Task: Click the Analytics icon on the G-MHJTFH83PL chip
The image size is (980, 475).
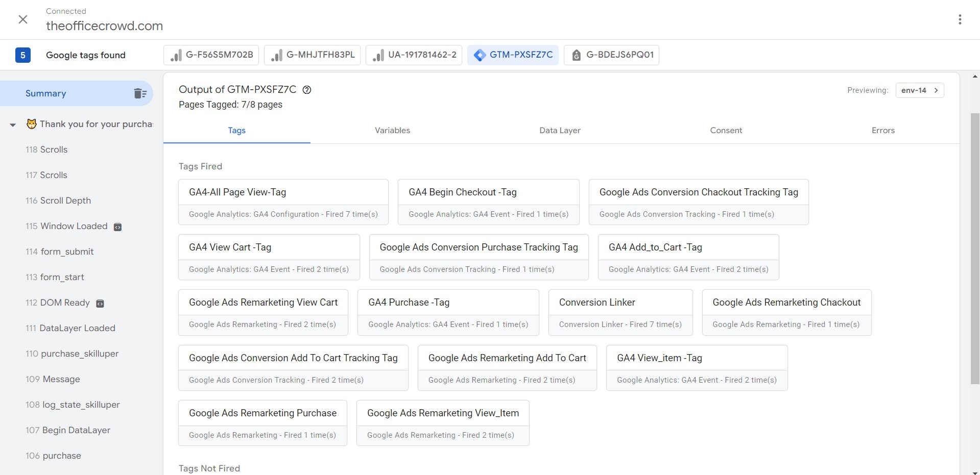Action: [x=276, y=55]
